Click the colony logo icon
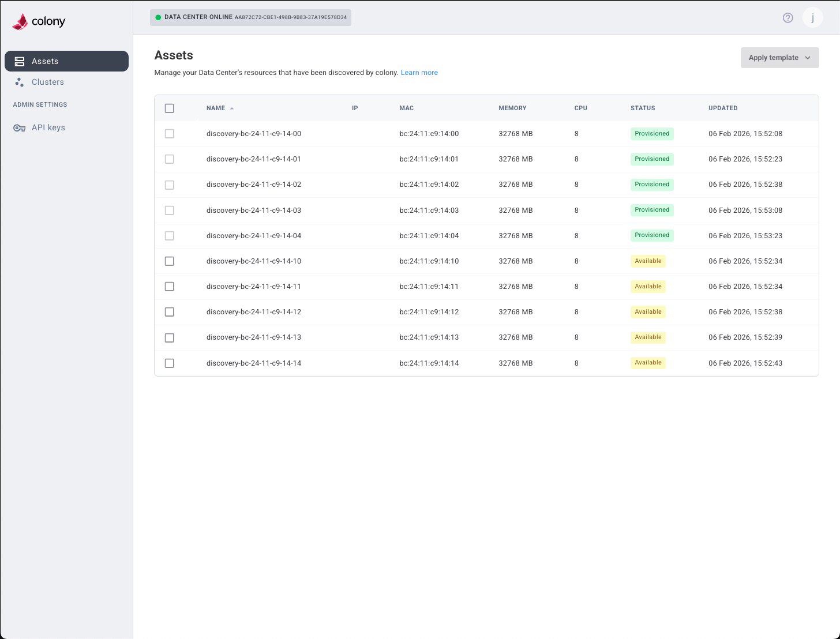The width and height of the screenshot is (840, 639). click(x=20, y=22)
